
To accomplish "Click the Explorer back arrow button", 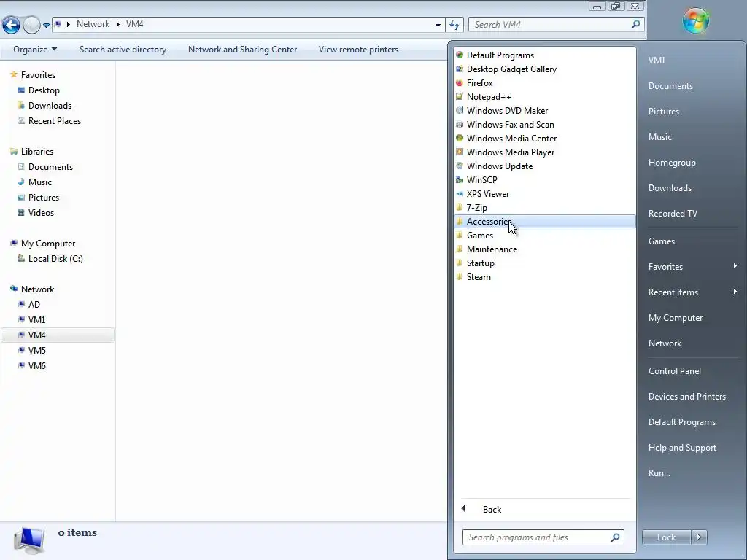I will pos(11,25).
